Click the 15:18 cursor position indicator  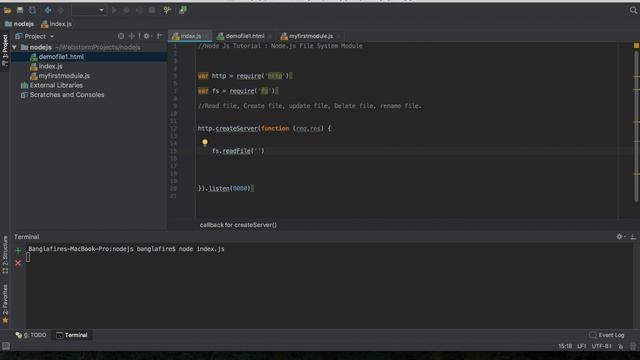pos(565,346)
